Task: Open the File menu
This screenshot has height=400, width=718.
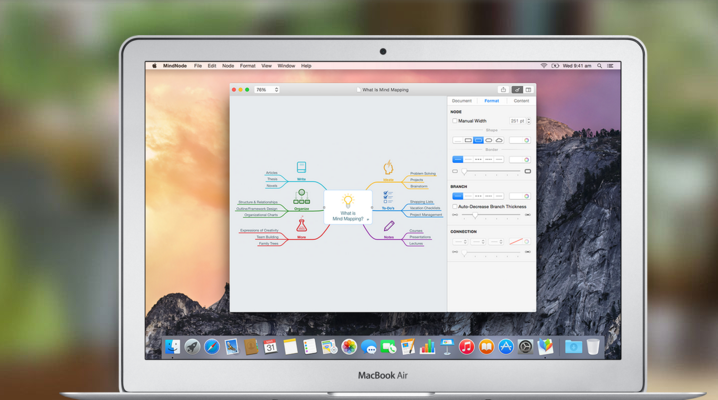Action: [198, 66]
